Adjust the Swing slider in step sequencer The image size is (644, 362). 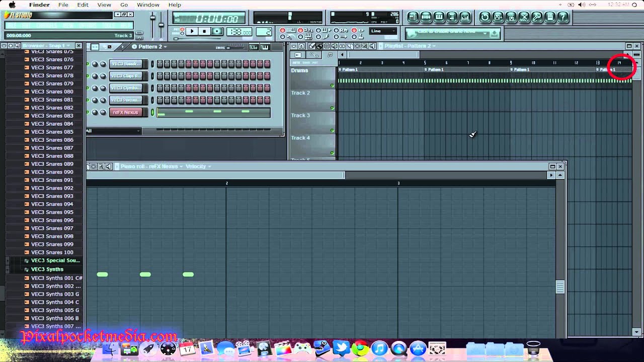pos(235,48)
